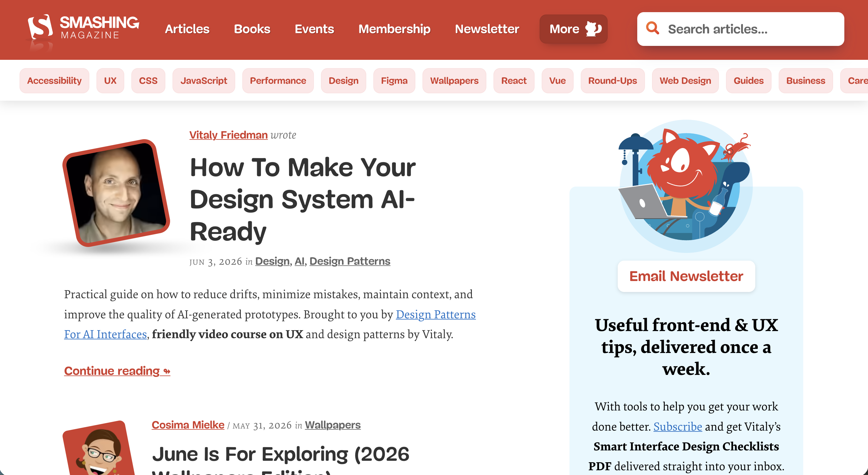Click the Email Newsletter button
The height and width of the screenshot is (475, 868).
[x=686, y=276]
